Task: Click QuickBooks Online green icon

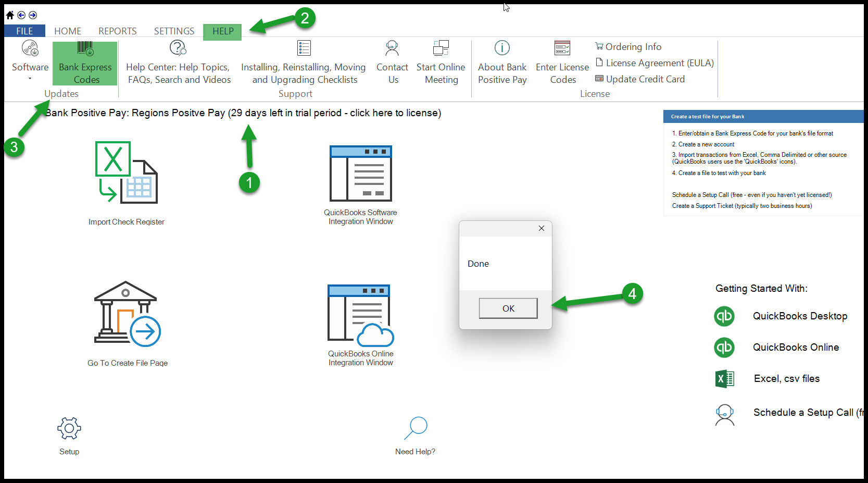Action: tap(724, 348)
